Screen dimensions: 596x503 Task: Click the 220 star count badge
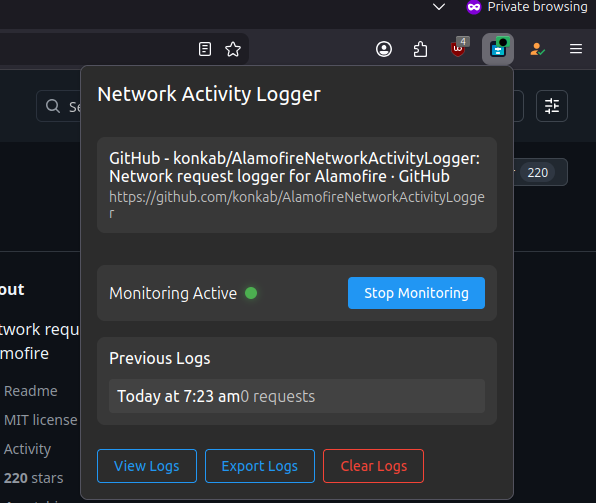[x=537, y=173]
